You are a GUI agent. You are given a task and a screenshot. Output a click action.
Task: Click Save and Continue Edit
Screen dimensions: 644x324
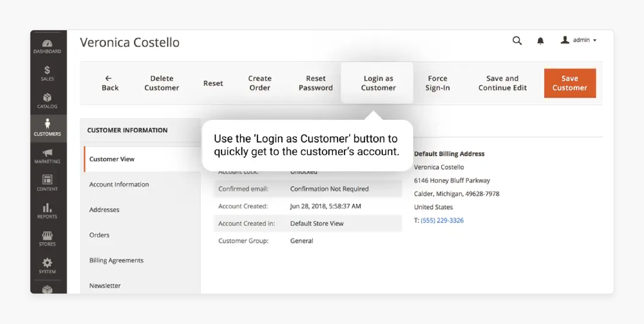point(502,83)
